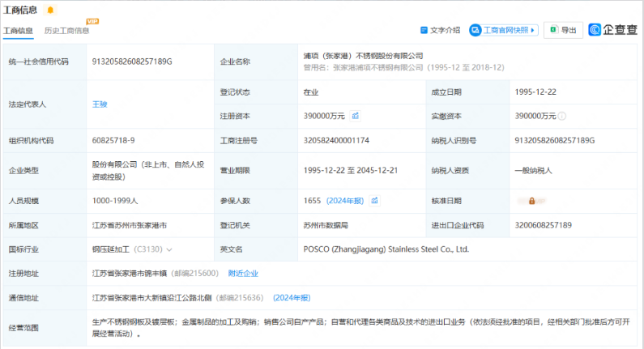Click the VIP badge above history tab
644x349 pixels.
(92, 21)
